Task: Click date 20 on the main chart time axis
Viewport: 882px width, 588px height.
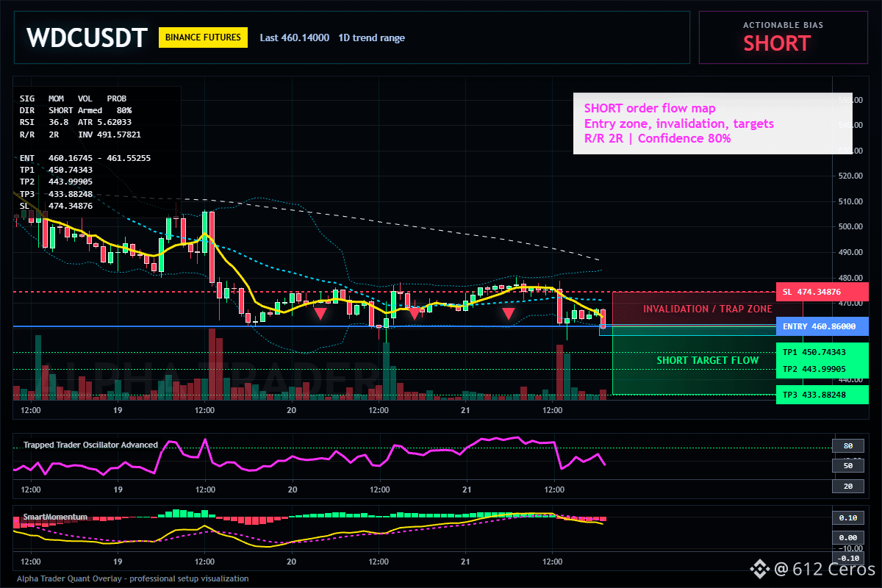Action: [292, 410]
